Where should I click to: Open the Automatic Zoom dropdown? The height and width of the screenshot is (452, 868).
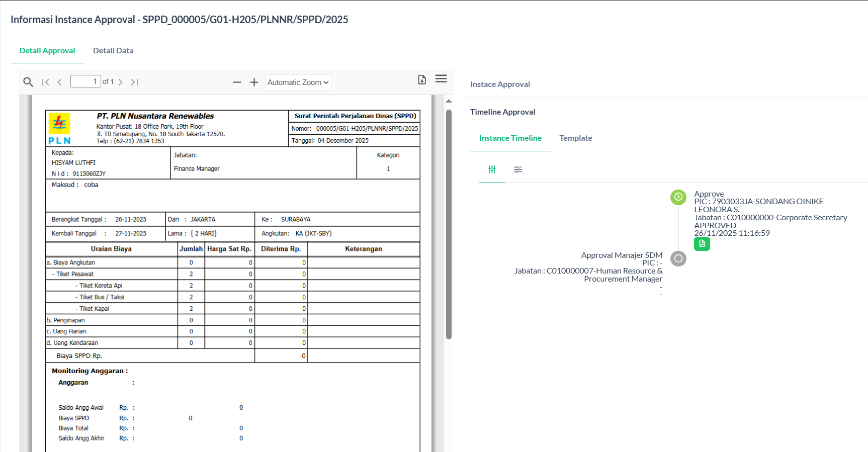coord(298,82)
